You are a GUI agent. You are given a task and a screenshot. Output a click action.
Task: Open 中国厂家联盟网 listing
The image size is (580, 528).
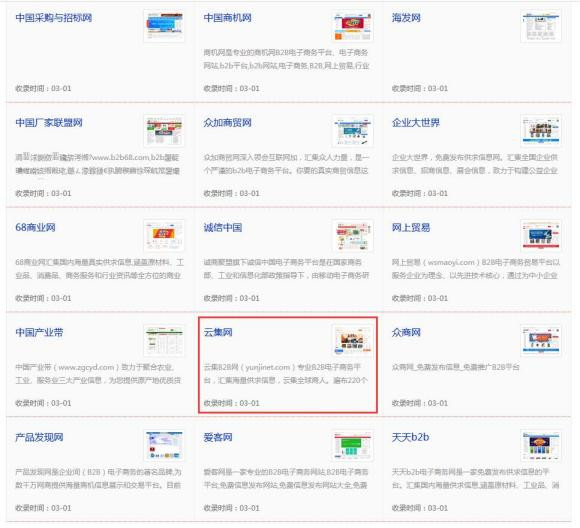pos(49,122)
